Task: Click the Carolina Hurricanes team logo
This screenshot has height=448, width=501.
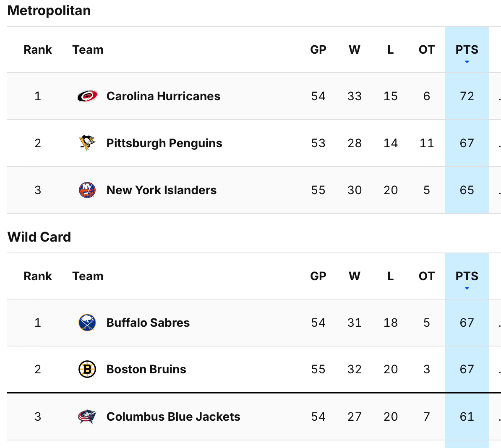Action: 87,96
